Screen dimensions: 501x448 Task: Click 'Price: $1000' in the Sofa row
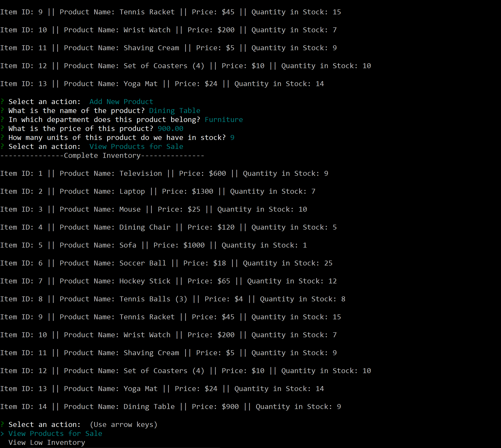(179, 245)
